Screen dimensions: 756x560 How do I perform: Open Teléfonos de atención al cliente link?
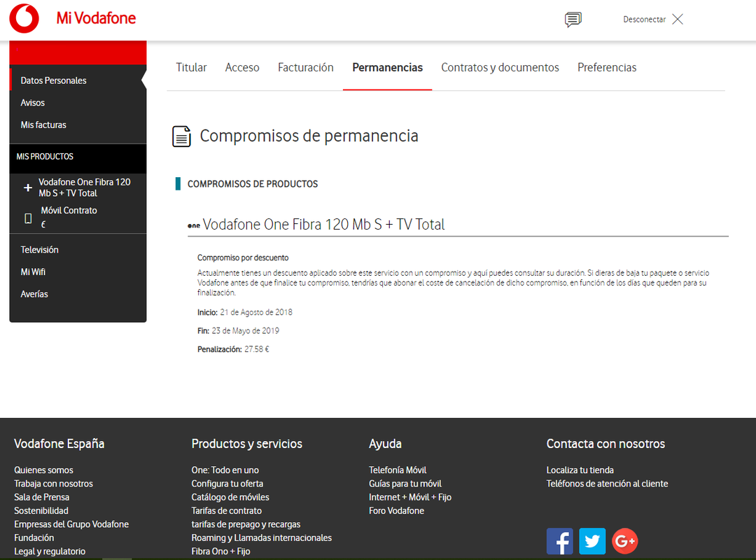tap(608, 483)
